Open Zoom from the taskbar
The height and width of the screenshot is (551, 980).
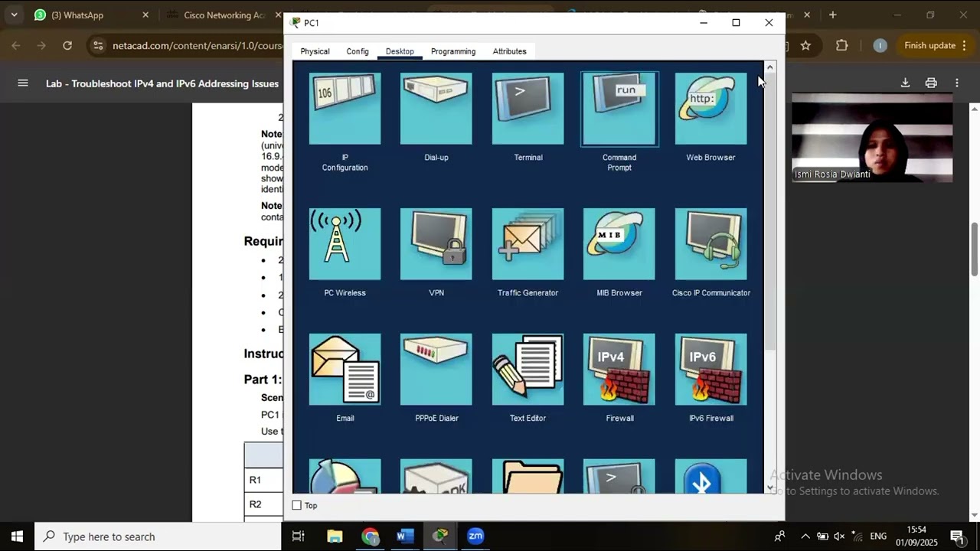tap(475, 536)
